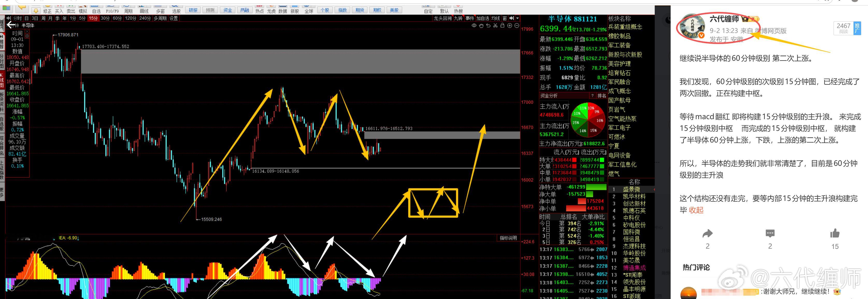Like the post with the thumbs-up icon
Screen dimensions: 868x299
(835, 233)
